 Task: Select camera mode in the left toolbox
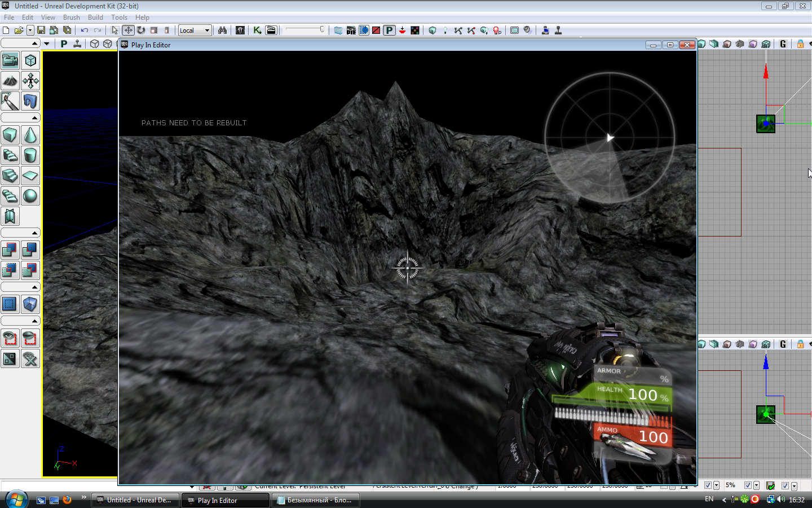[10, 60]
